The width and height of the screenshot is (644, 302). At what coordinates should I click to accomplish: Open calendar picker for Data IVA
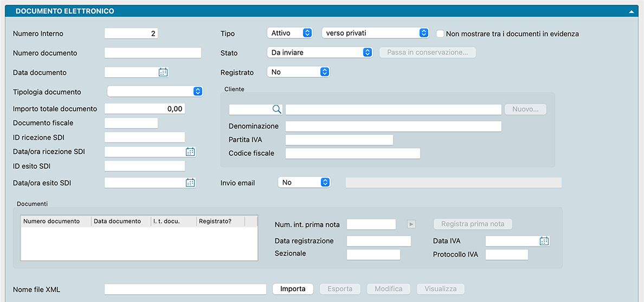[544, 241]
